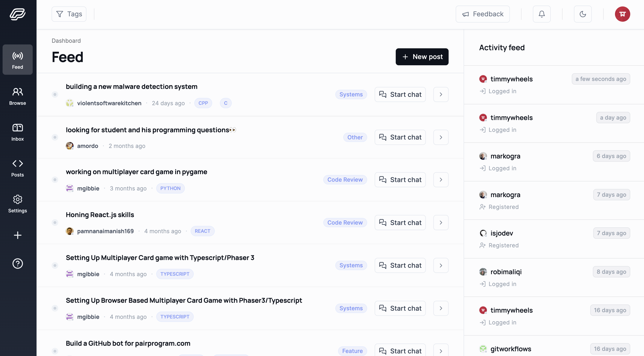
Task: Open the Inbox panel
Action: click(x=17, y=132)
